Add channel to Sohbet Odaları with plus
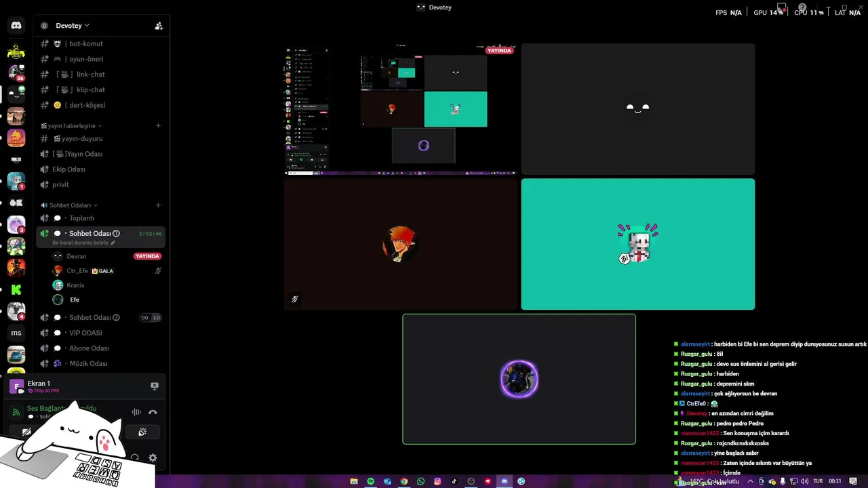The image size is (868, 488). [x=158, y=205]
